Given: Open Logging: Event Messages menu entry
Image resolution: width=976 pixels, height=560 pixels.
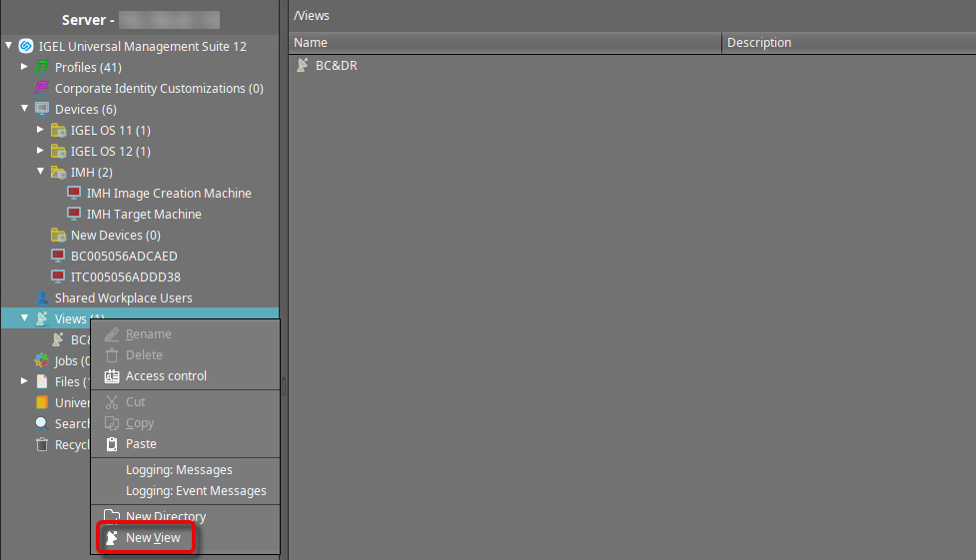Looking at the screenshot, I should [x=196, y=491].
